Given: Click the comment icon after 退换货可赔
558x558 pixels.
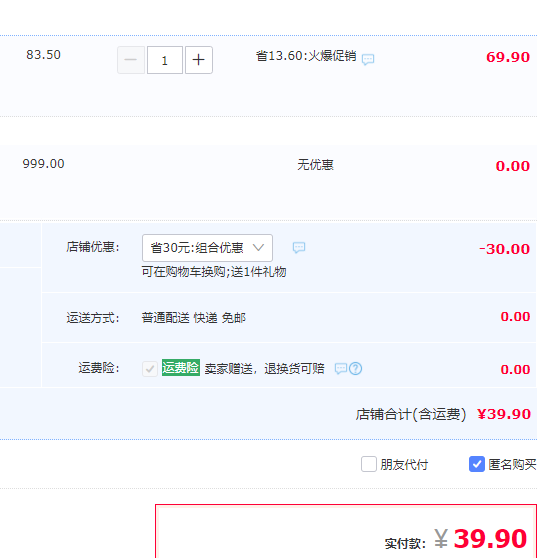Looking at the screenshot, I should pyautogui.click(x=341, y=369).
